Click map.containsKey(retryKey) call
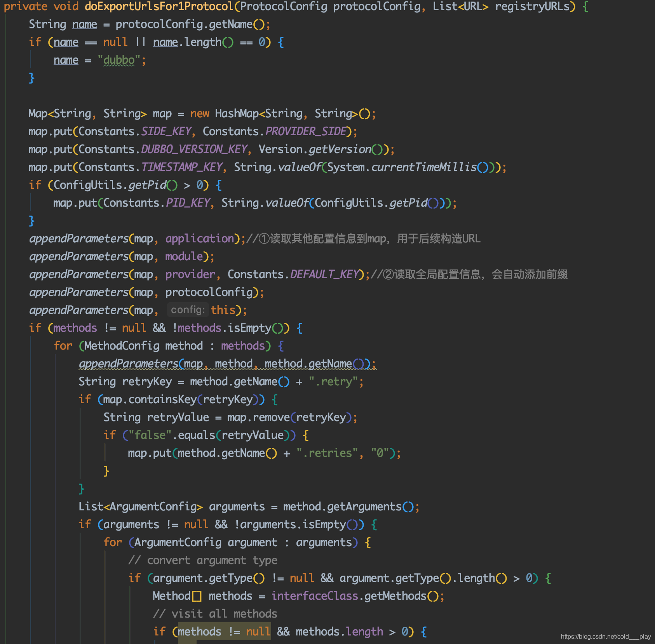 point(181,400)
